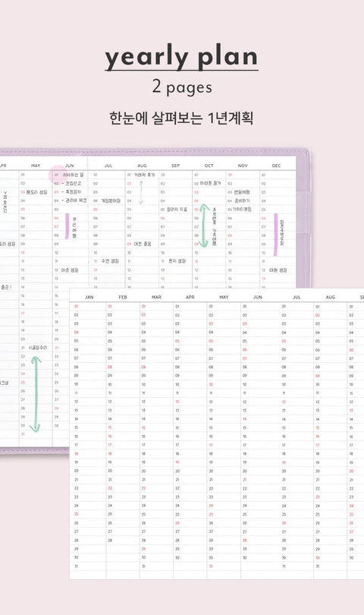Click MAY header on the filled planner page
This screenshot has height=615, width=364.
[x=36, y=166]
